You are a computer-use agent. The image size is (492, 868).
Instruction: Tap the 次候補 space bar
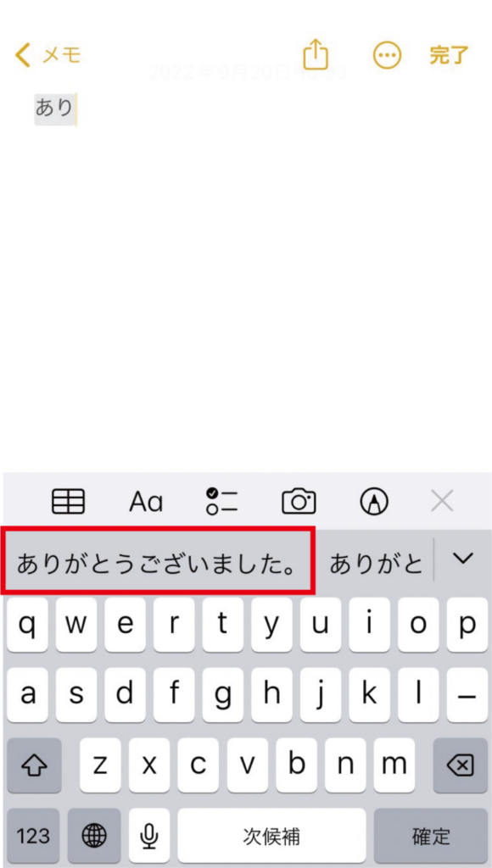coord(271,836)
